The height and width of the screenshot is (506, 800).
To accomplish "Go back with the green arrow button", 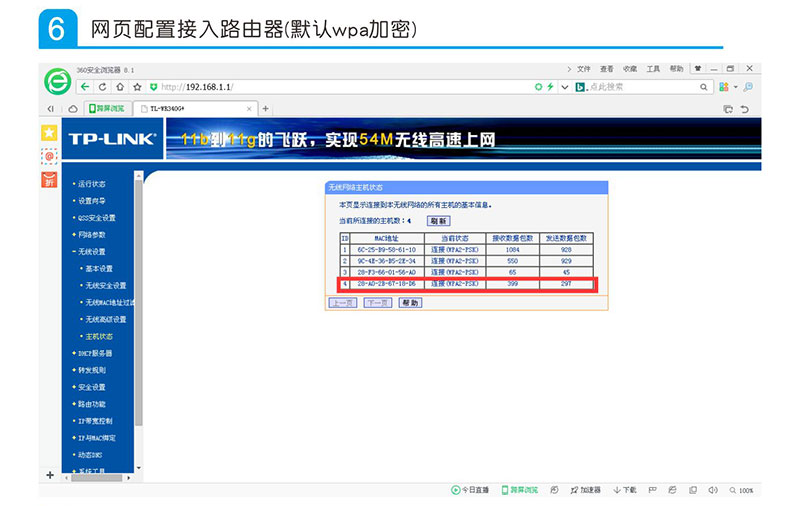I will [85, 87].
